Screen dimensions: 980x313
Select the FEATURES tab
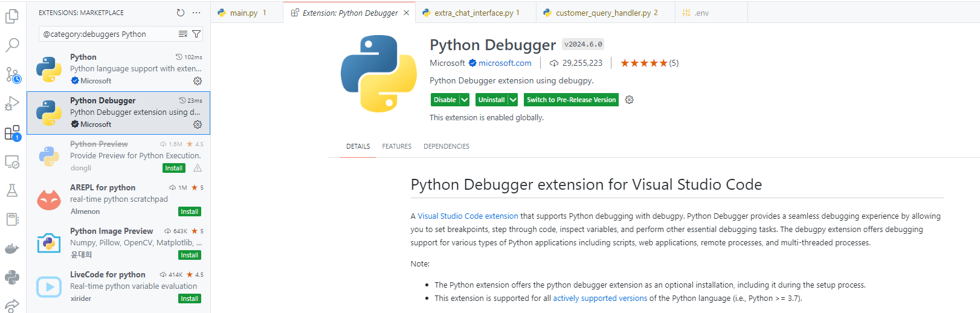(396, 146)
